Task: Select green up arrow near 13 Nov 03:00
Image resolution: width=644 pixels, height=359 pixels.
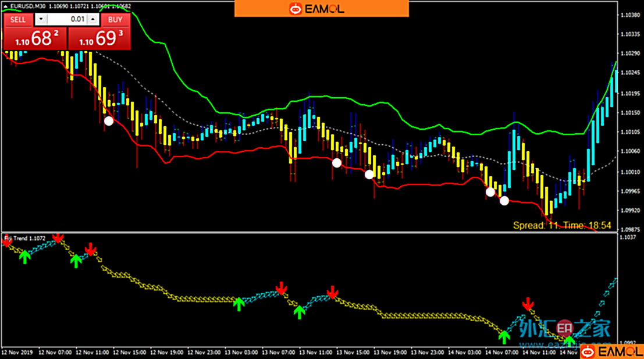Action: tap(239, 304)
